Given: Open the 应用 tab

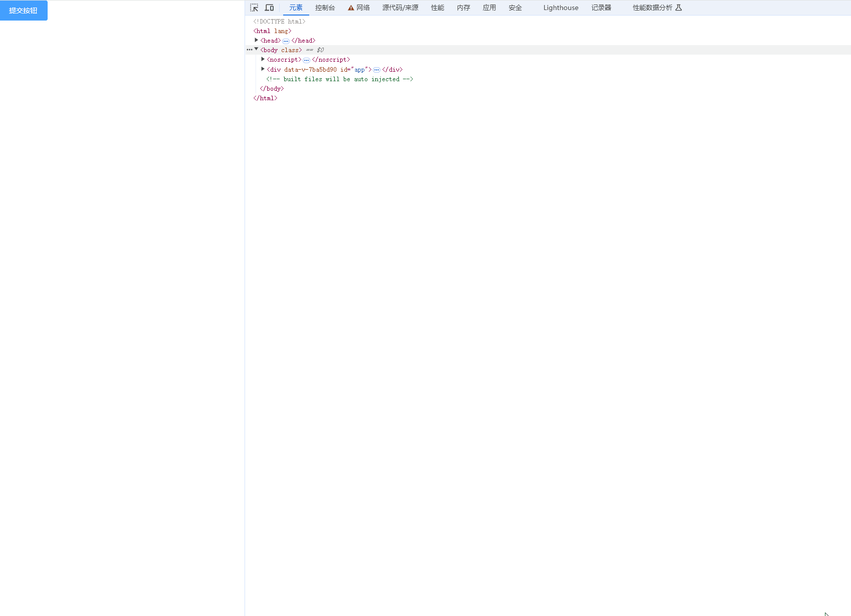Looking at the screenshot, I should [x=489, y=8].
